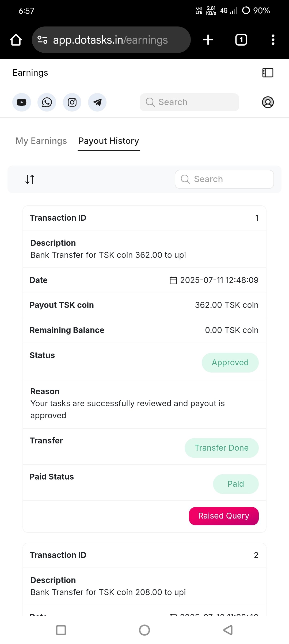This screenshot has height=644, width=289.
Task: Open the Instagram icon link
Action: tap(72, 102)
